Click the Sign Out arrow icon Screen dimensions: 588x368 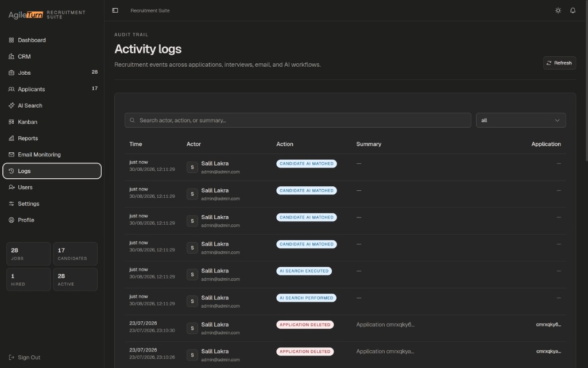11,358
